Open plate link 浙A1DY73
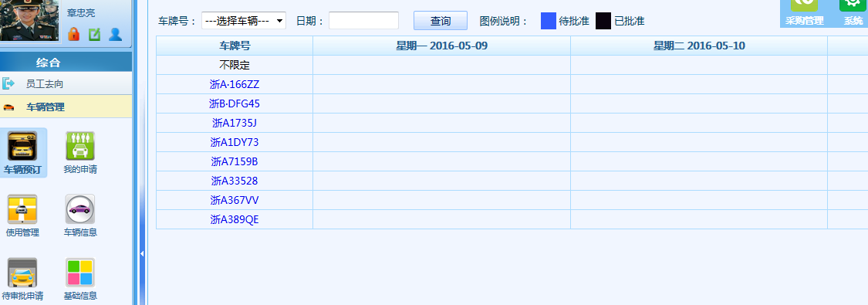Screen dimensions: 868x305 [235, 142]
